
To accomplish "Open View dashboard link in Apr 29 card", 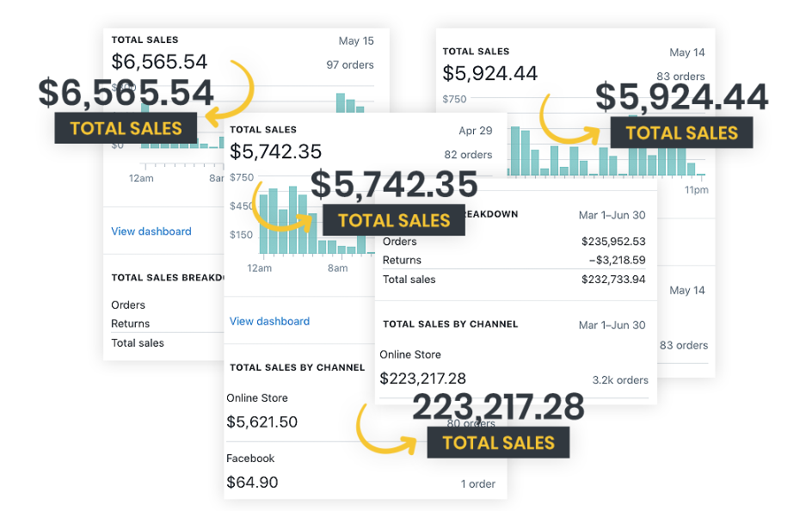I will coord(269,321).
